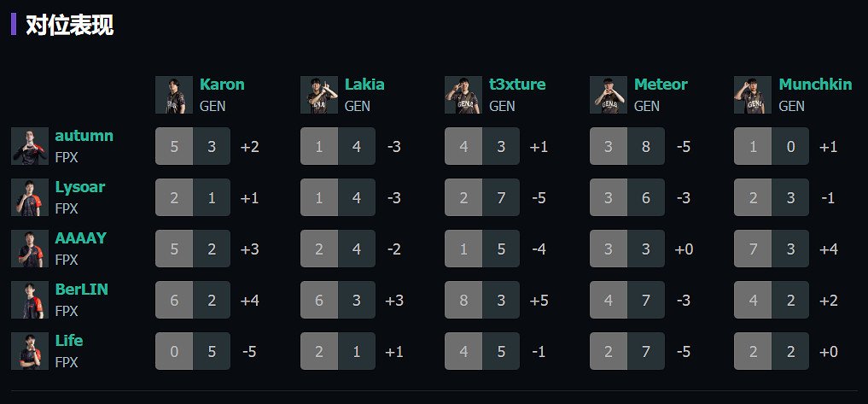
Task: Open the BerLIN player name link
Action: (82, 290)
